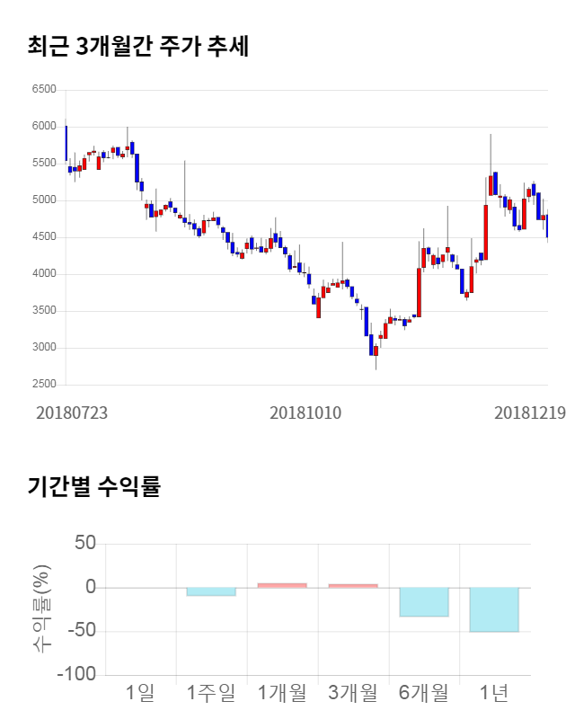
Task: Click the 1주일 blue return bar
Action: pyautogui.click(x=211, y=591)
